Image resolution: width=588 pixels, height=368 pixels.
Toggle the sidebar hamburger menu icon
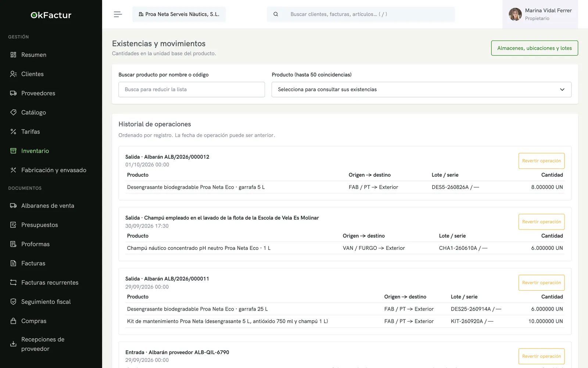pyautogui.click(x=118, y=14)
